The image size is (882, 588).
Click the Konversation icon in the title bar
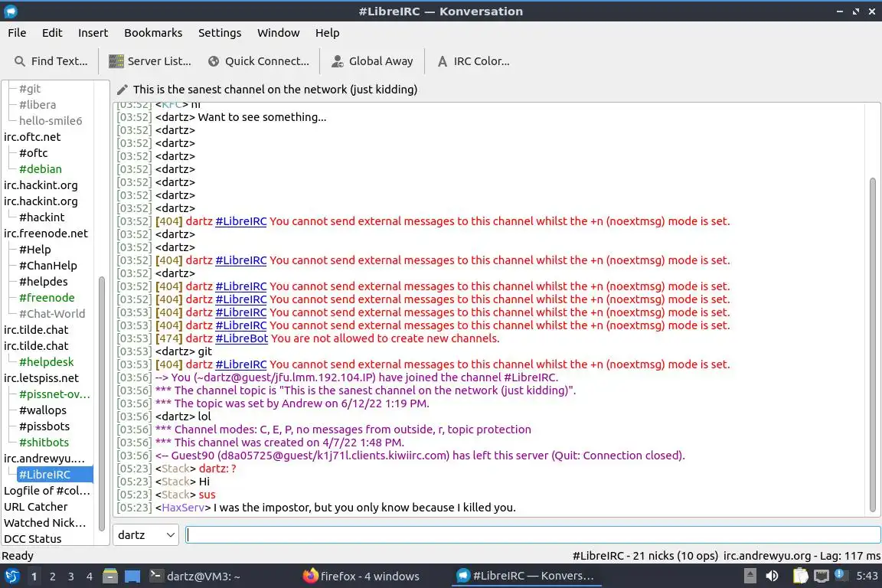(x=10, y=11)
